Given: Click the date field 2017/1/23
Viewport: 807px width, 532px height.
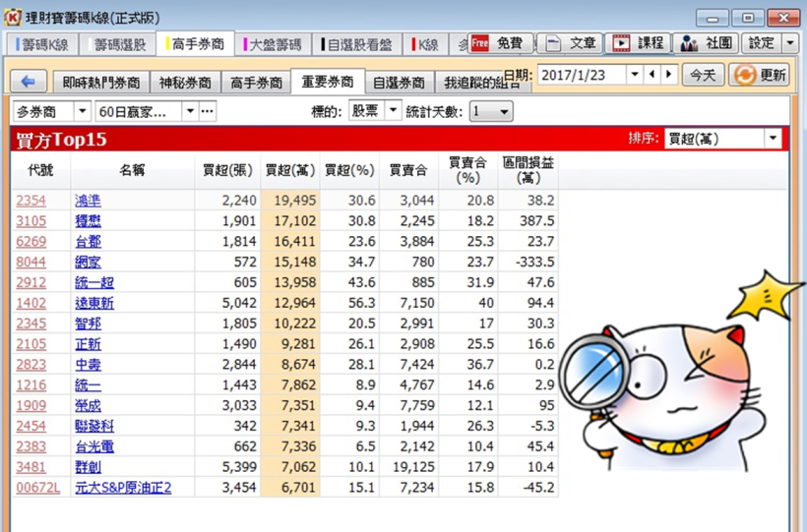Looking at the screenshot, I should (x=582, y=75).
